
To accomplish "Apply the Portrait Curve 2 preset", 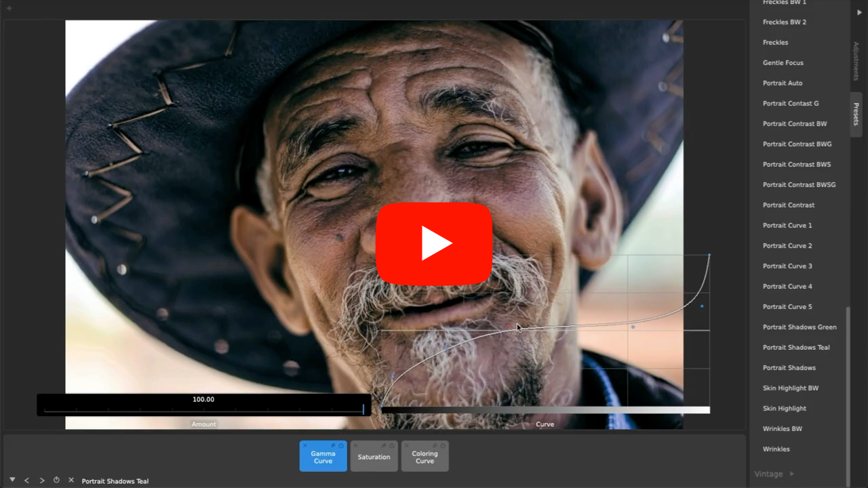I will click(787, 246).
